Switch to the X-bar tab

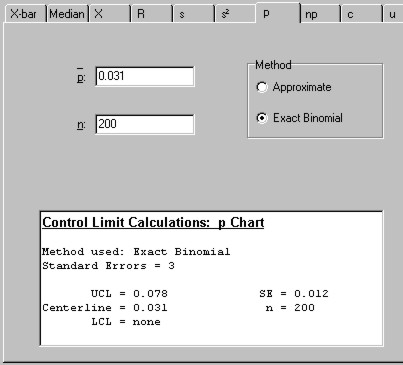pos(25,14)
